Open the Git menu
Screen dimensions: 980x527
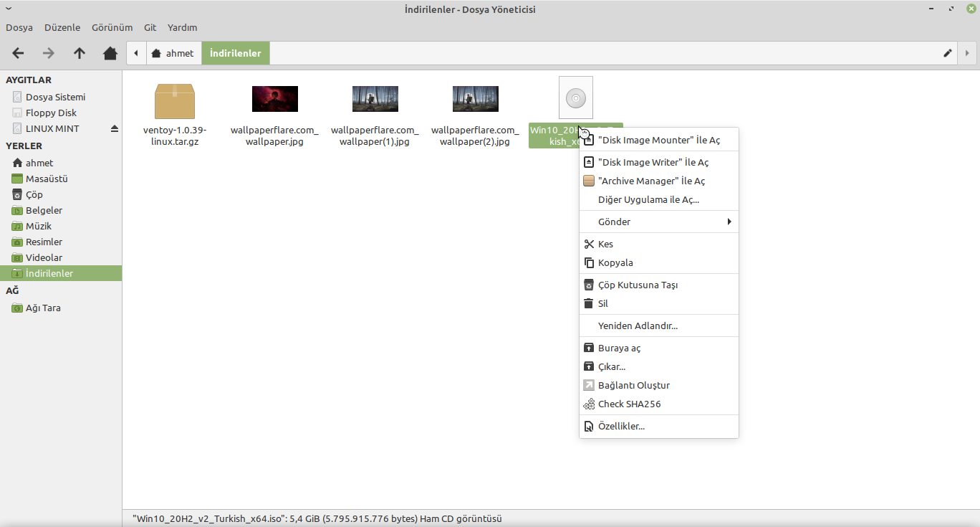tap(150, 28)
